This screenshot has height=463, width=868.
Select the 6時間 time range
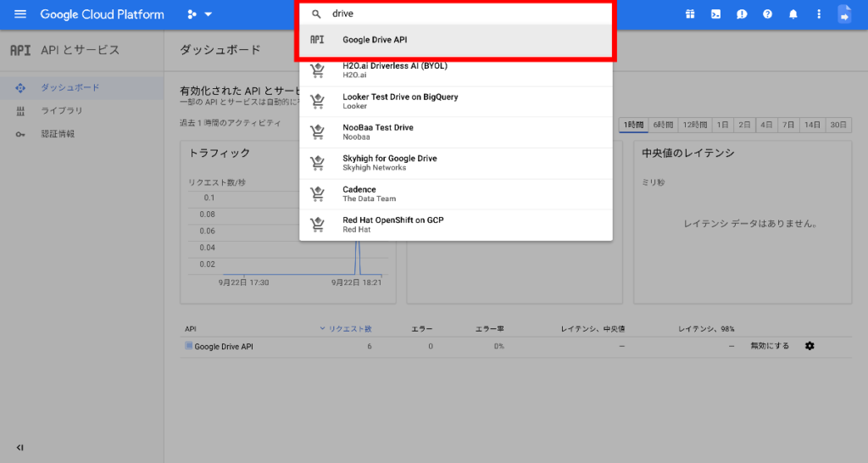click(663, 126)
